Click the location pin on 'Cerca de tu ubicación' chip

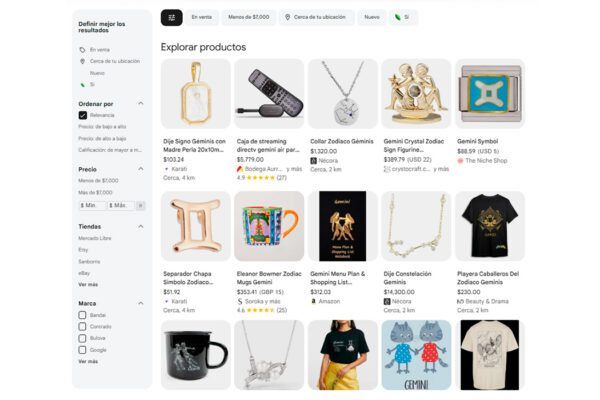coord(288,17)
